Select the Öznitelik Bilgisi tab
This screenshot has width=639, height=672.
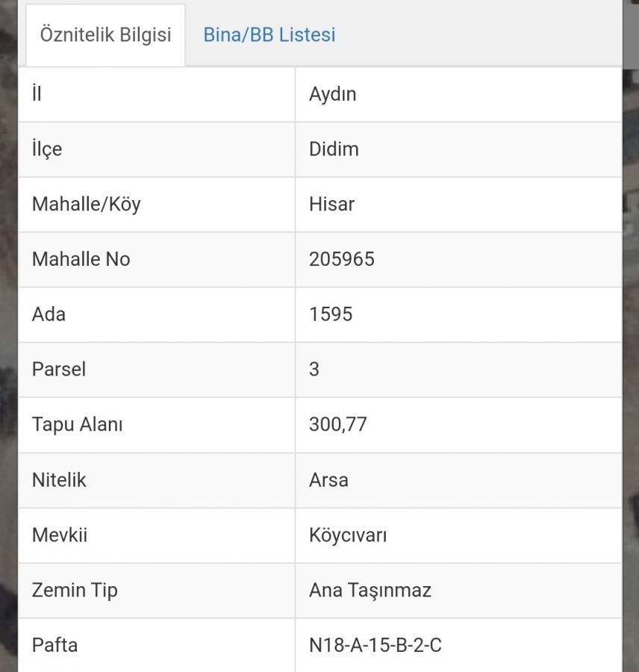(105, 35)
